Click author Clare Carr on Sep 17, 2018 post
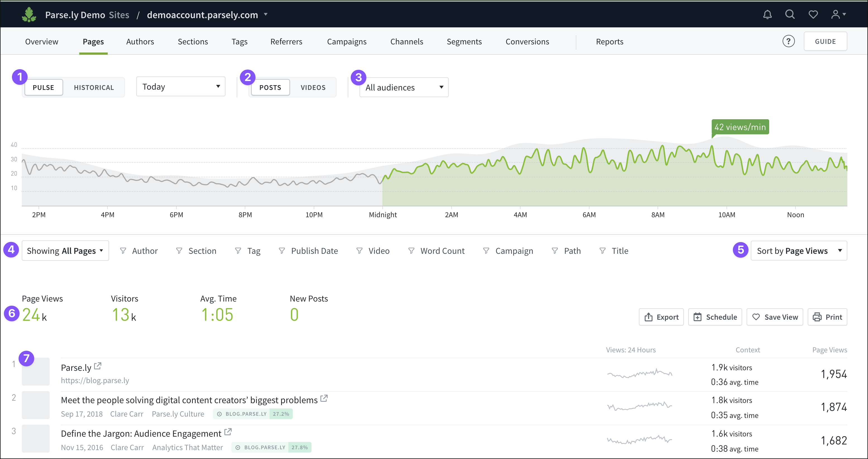The image size is (868, 459). tap(127, 414)
